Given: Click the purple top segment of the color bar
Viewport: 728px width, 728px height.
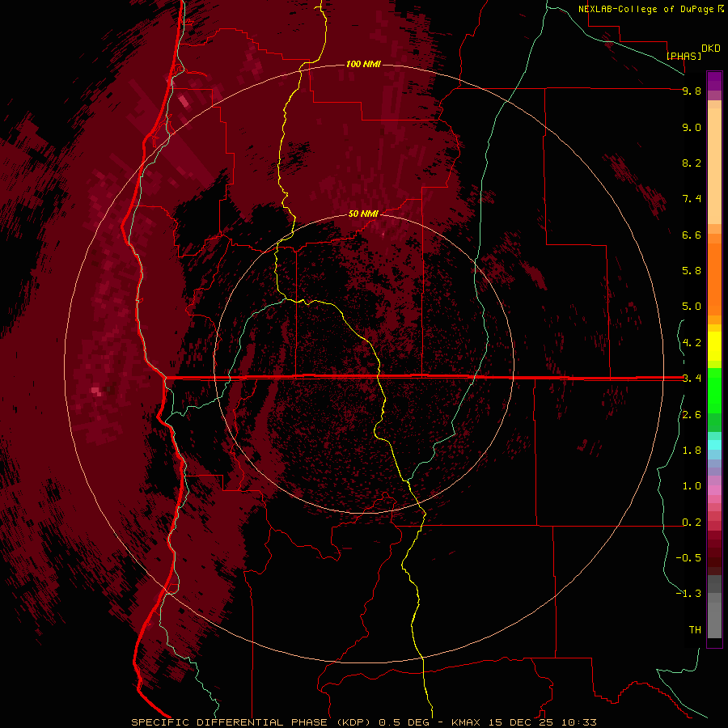Looking at the screenshot, I should 714,81.
